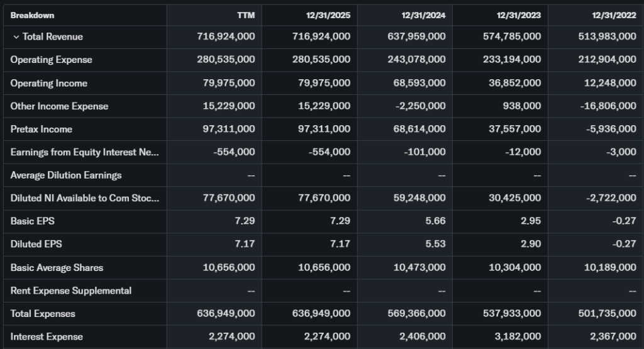Image resolution: width=644 pixels, height=349 pixels.
Task: Click Diluted NI Available to Com Stock label
Action: click(84, 198)
